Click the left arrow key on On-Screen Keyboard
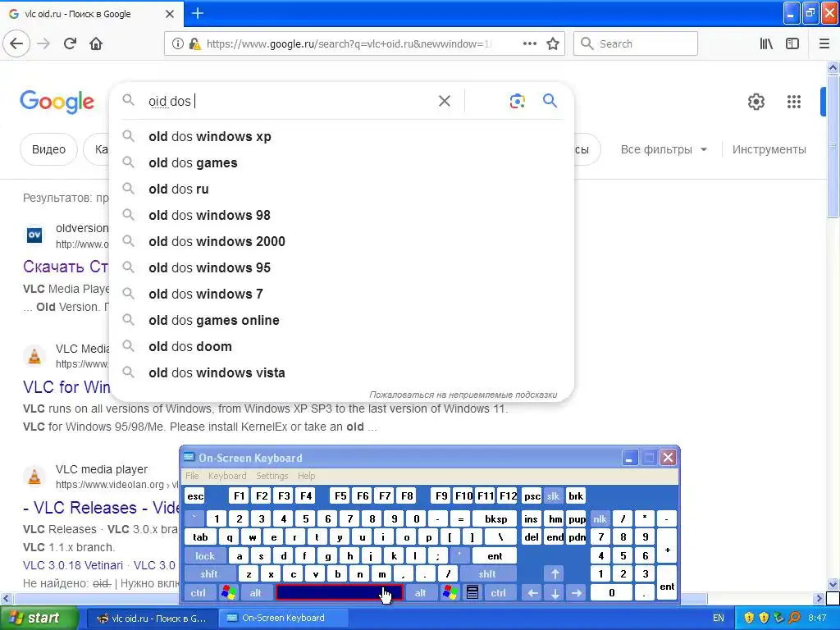840x630 pixels. [x=532, y=592]
